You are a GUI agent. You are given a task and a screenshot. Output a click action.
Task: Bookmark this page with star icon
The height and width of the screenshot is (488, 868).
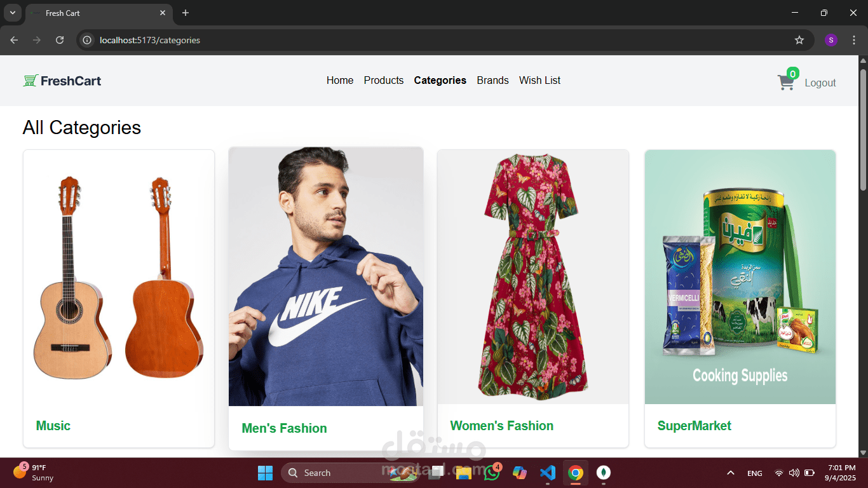coord(799,40)
